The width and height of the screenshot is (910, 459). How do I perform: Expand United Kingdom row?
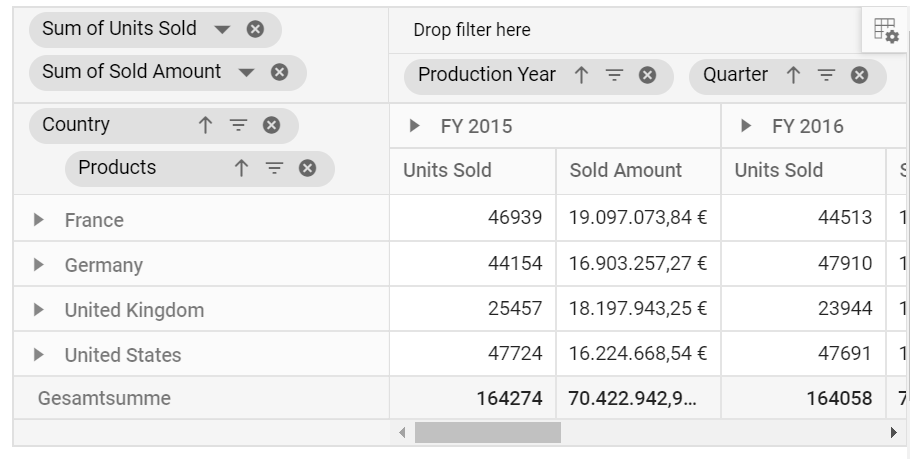(x=38, y=309)
